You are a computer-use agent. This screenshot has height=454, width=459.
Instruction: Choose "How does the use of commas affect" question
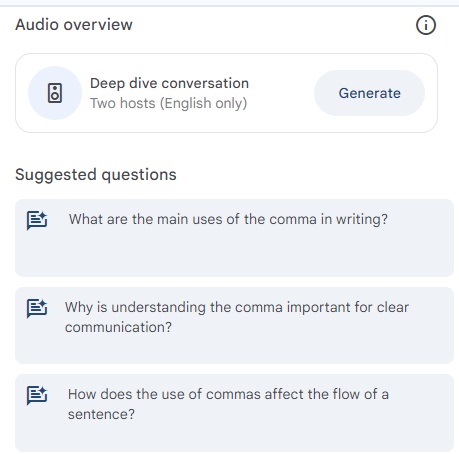tap(234, 413)
